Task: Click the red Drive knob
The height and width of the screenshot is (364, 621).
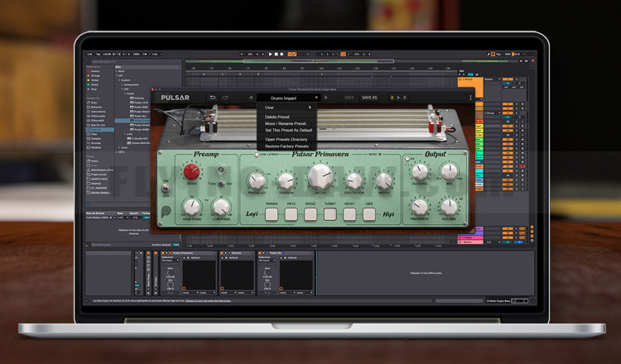Action: tap(192, 171)
